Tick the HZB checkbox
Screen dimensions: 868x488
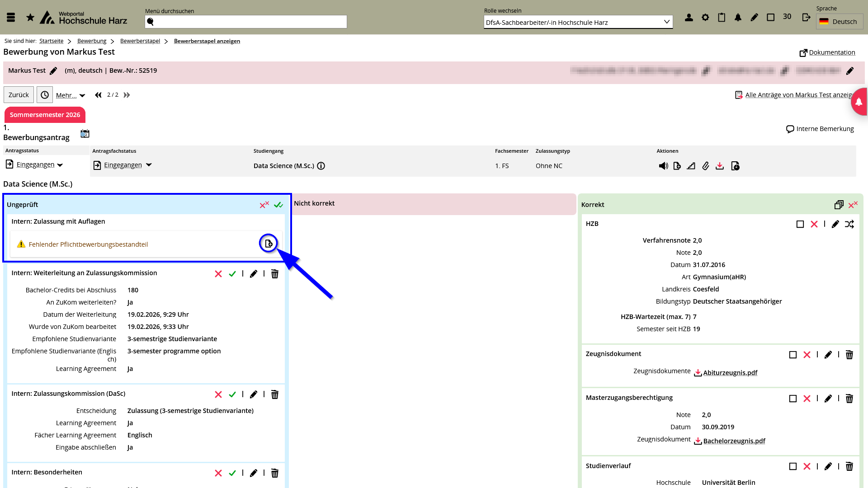click(x=800, y=224)
